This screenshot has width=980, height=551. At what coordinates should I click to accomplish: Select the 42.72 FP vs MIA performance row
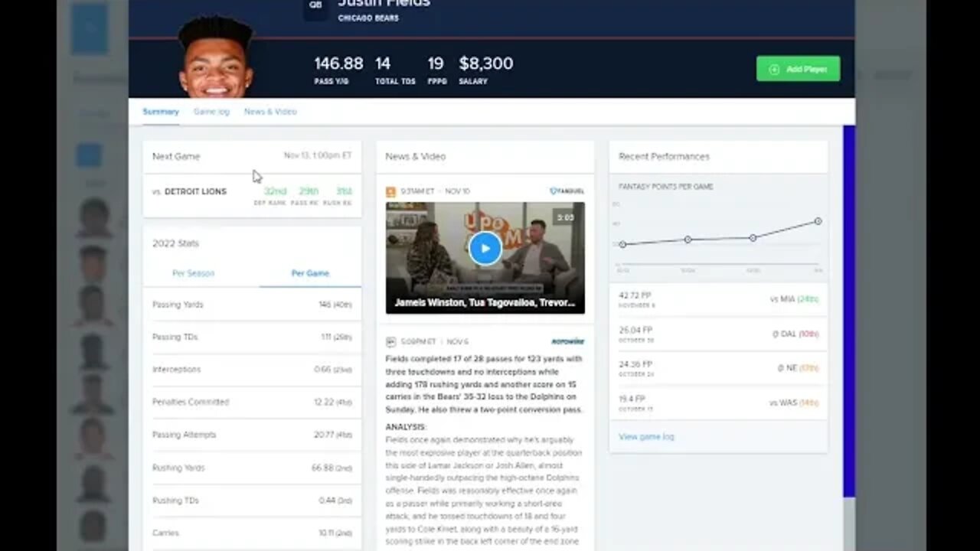(718, 299)
